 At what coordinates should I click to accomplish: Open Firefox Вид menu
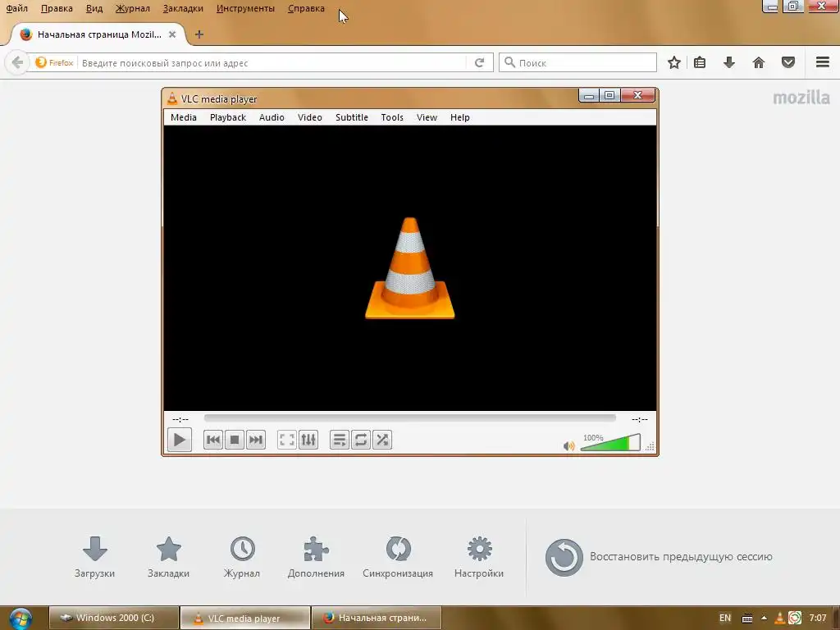pos(94,8)
